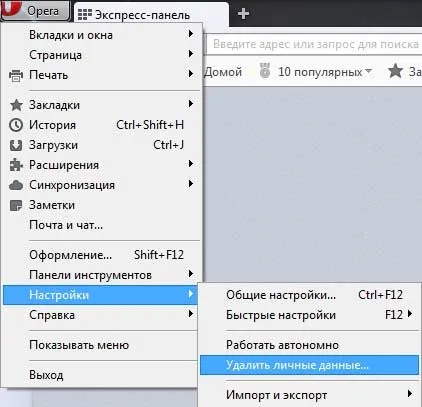The image size is (422, 407).
Task: Open Общие настройки... in submenu
Action: 309,295
